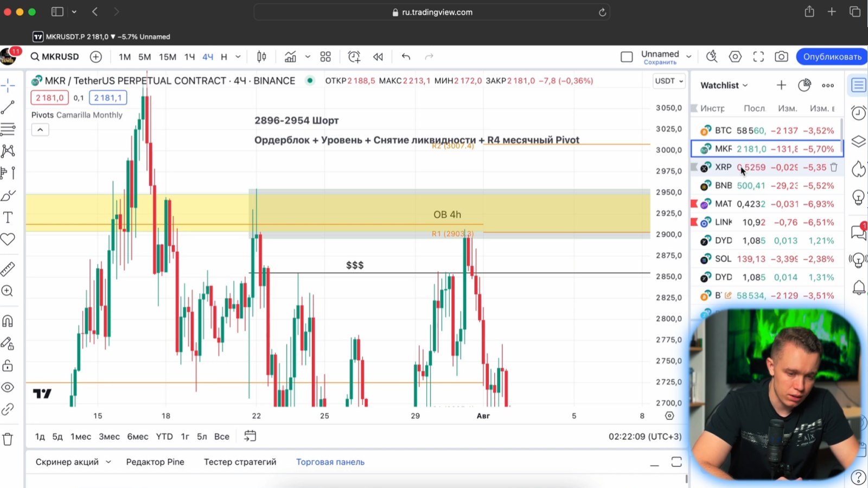Collapse the indicator legend arrow
The height and width of the screenshot is (488, 868).
coord(40,130)
